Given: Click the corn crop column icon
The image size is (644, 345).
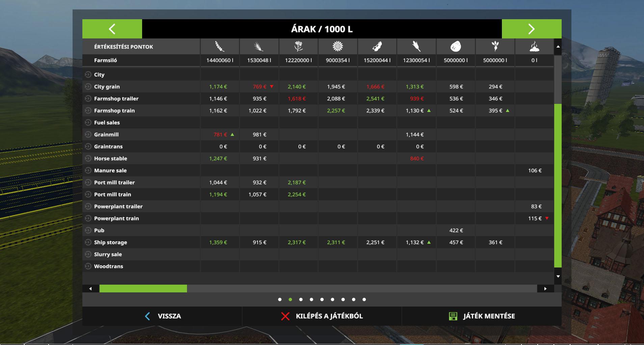Looking at the screenshot, I should [x=416, y=47].
